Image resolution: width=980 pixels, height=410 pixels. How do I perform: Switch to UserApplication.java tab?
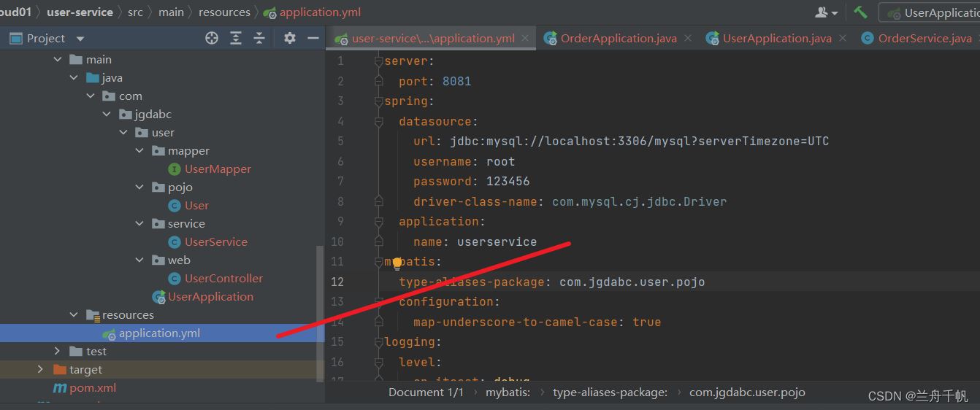pos(777,39)
